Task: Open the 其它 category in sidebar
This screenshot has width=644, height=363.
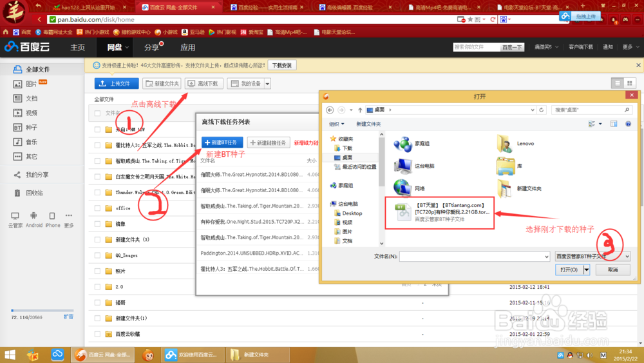Action: coord(26,156)
